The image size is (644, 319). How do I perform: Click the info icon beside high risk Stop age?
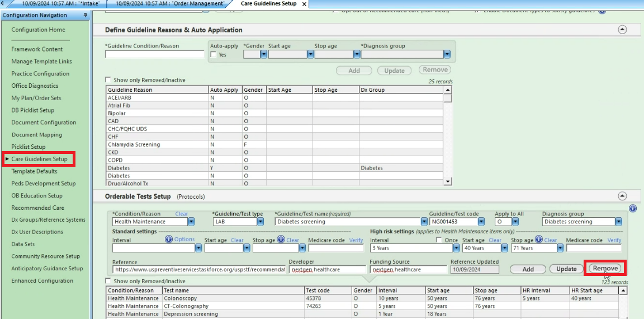[539, 240]
